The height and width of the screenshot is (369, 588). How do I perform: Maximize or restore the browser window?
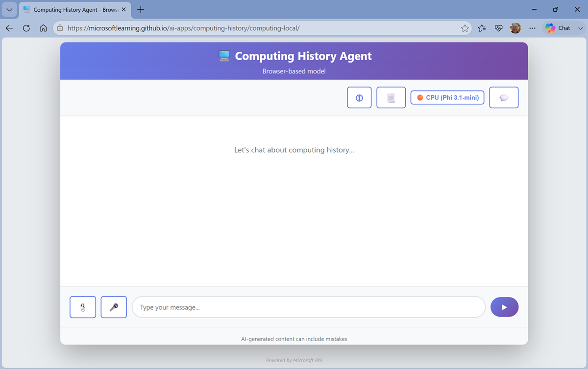555,10
